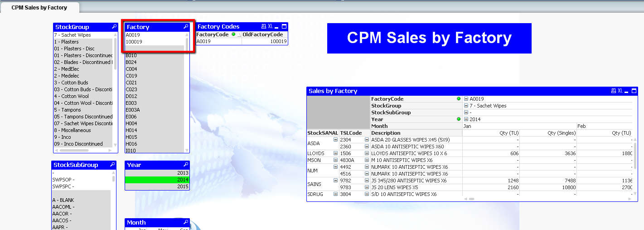
Task: Minimize the Sales by Factory table
Action: [627, 91]
